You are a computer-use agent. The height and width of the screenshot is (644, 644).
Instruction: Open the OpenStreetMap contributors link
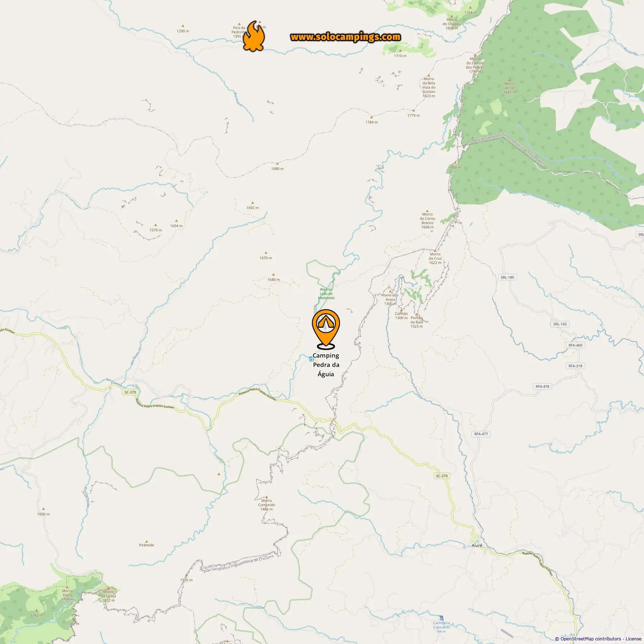[x=590, y=639]
